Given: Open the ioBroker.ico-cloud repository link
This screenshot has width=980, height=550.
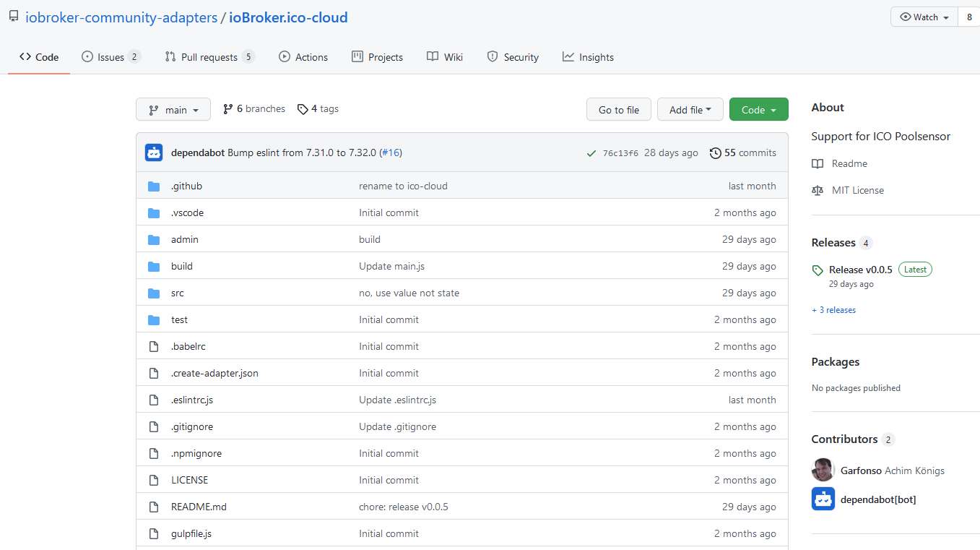Looking at the screenshot, I should [288, 17].
